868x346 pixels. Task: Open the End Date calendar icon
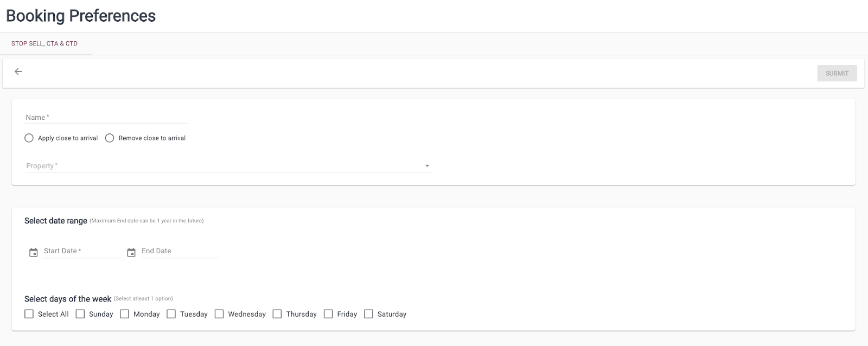click(x=131, y=252)
